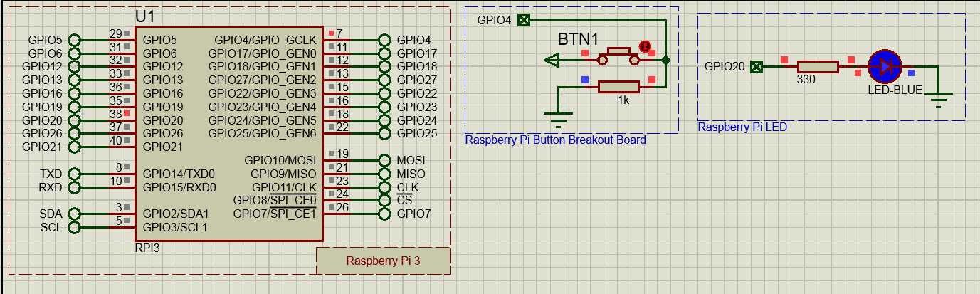Click pin number 29 on U1
Screen dimensions: 980x294
(x=115, y=33)
